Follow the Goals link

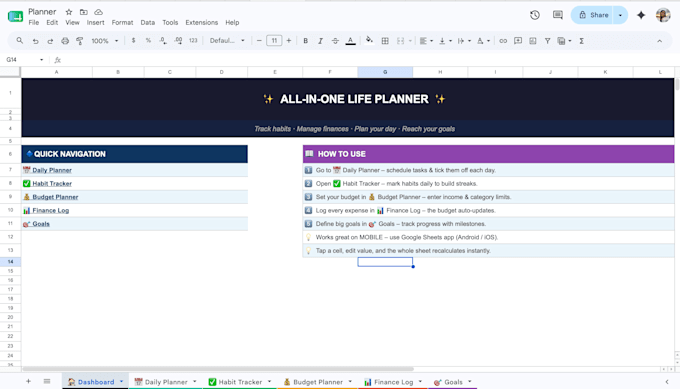pos(41,224)
